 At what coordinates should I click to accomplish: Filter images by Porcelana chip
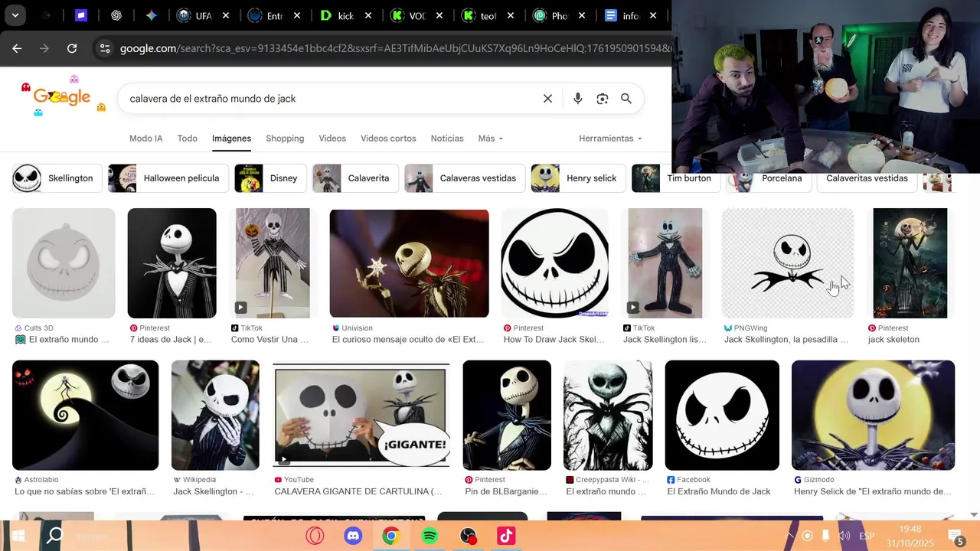[768, 178]
